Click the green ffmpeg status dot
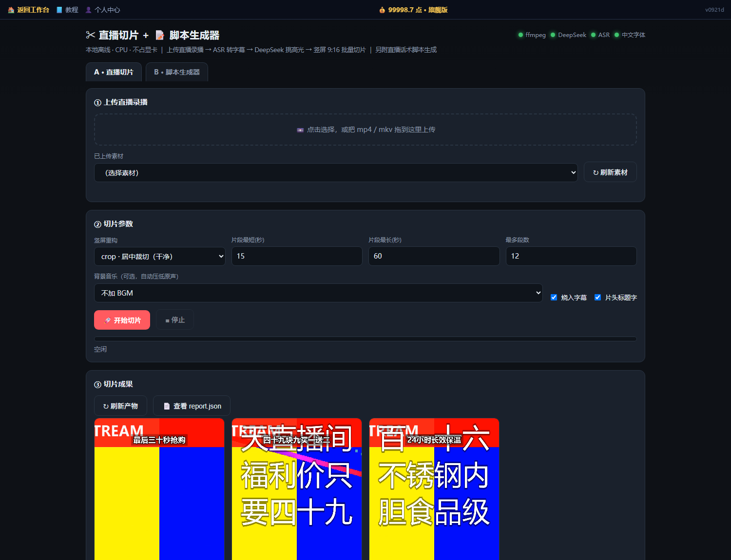Image resolution: width=731 pixels, height=560 pixels. pos(520,35)
